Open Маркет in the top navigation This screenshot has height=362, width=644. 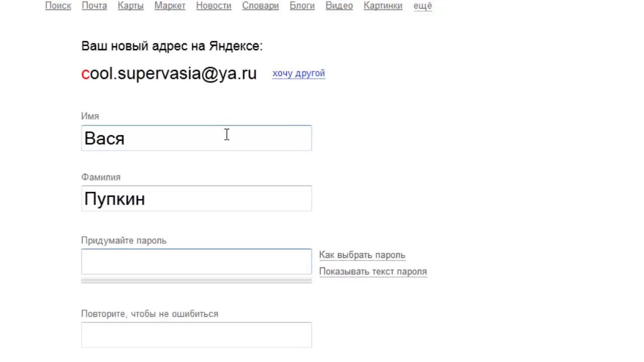(170, 6)
